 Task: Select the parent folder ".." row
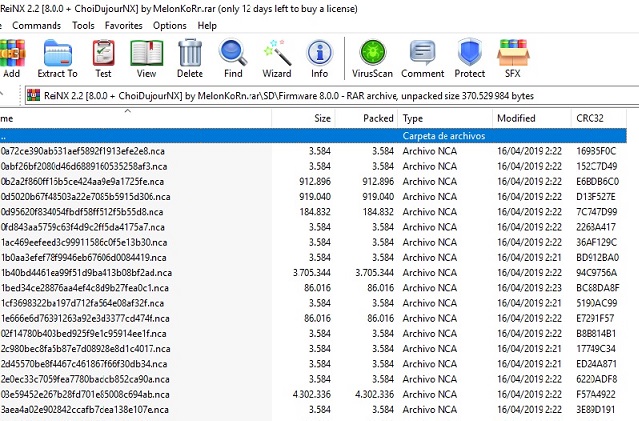200,134
